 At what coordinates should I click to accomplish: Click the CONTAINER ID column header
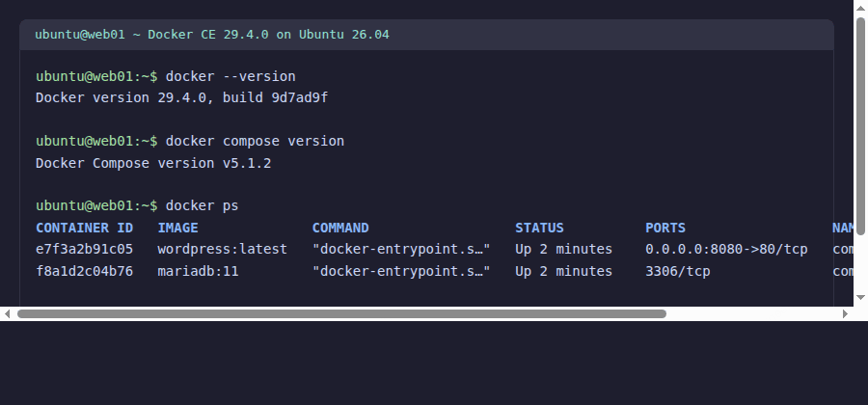pyautogui.click(x=84, y=228)
